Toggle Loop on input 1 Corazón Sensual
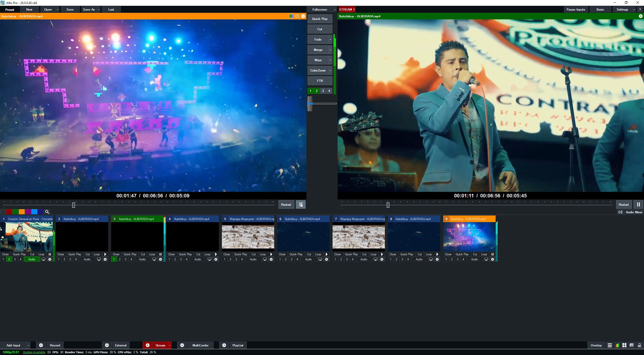644x355 pixels. click(41, 254)
